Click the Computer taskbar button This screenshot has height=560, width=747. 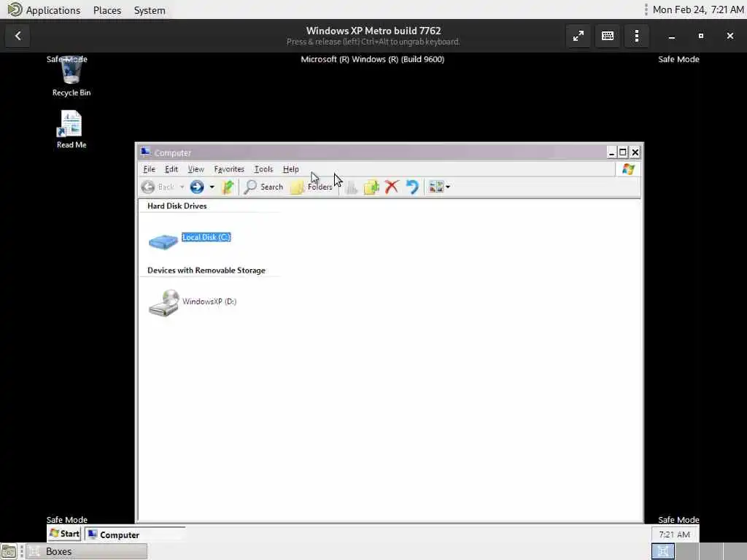[x=135, y=534]
